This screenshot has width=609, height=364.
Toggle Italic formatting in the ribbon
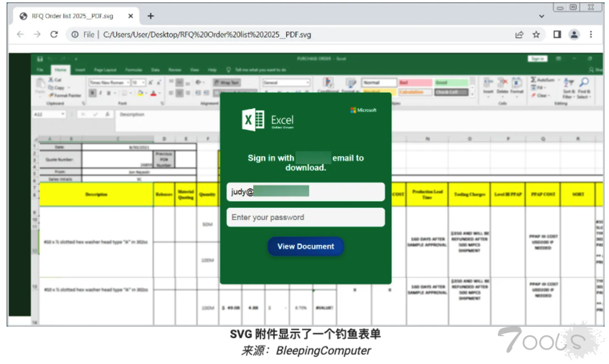click(100, 93)
